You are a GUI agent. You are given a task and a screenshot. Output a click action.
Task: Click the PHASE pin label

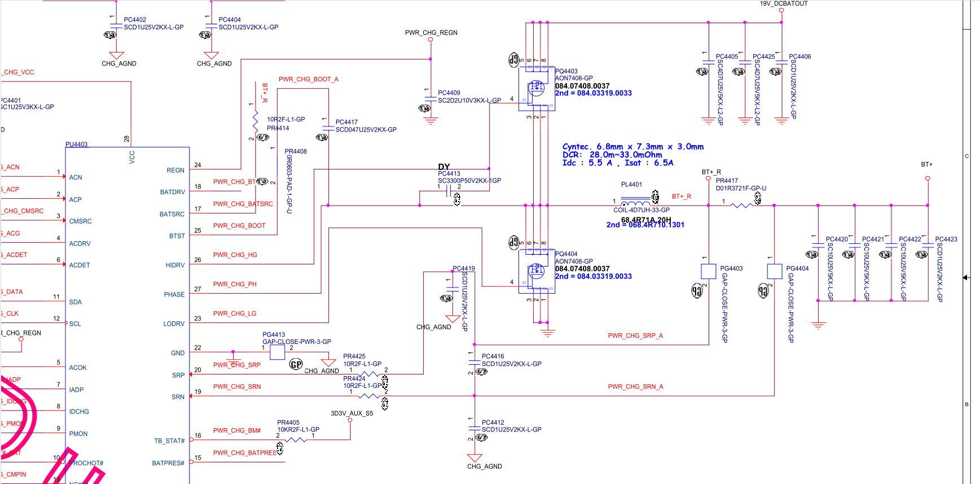point(174,295)
